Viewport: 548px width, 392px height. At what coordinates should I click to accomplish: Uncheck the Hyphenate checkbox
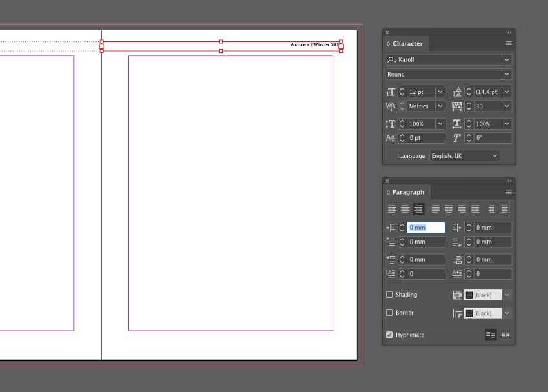[x=389, y=335]
